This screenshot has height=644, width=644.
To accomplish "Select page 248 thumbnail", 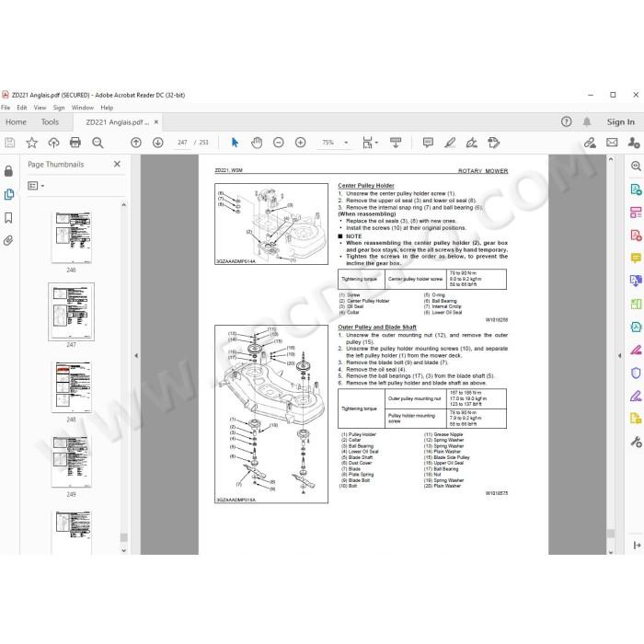I will point(72,387).
